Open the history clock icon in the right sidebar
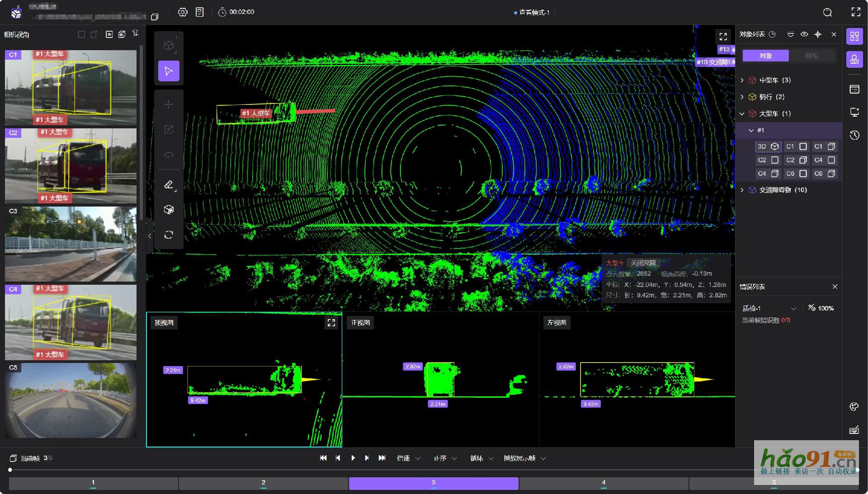The height and width of the screenshot is (494, 868). pyautogui.click(x=854, y=135)
